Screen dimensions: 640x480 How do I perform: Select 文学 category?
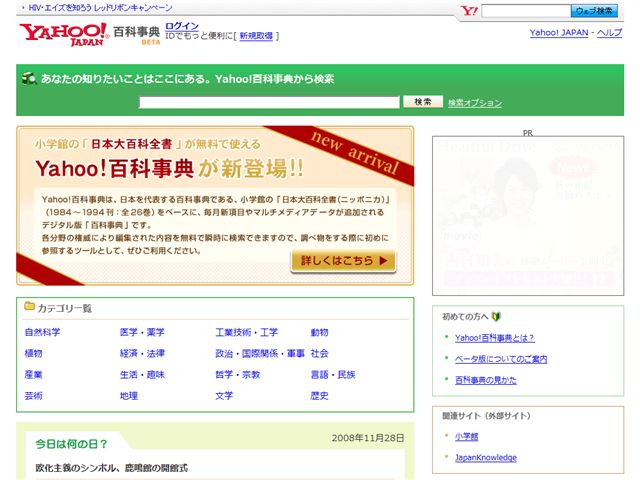pyautogui.click(x=224, y=396)
